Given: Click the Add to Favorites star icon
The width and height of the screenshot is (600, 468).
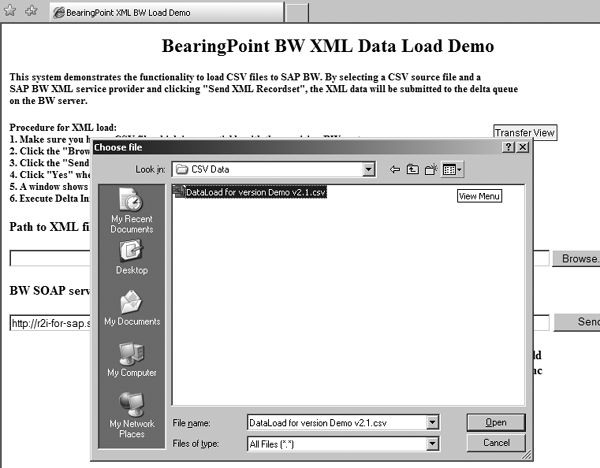Looking at the screenshot, I should click(x=31, y=12).
